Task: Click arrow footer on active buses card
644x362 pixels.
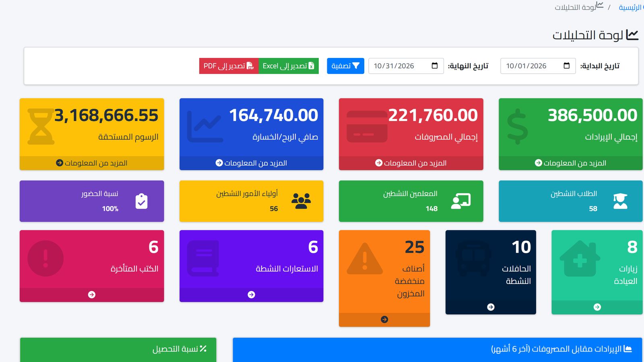Action: 491,307
